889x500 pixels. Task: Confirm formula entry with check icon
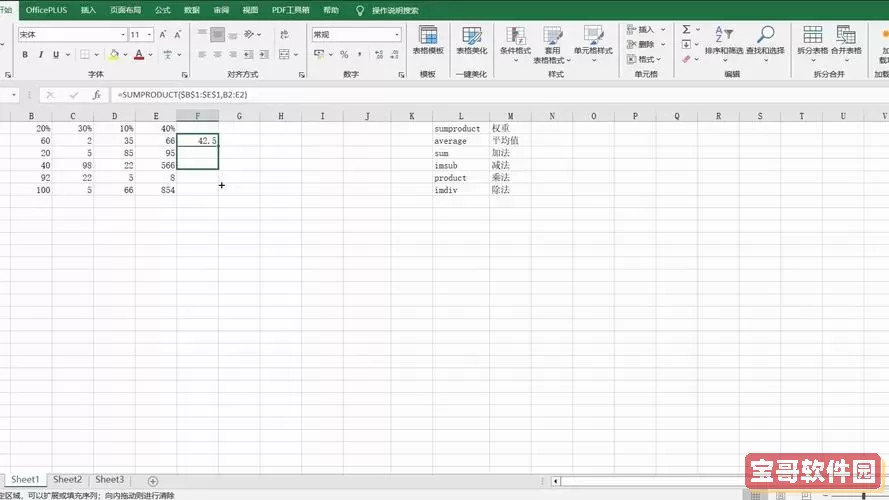click(x=74, y=95)
